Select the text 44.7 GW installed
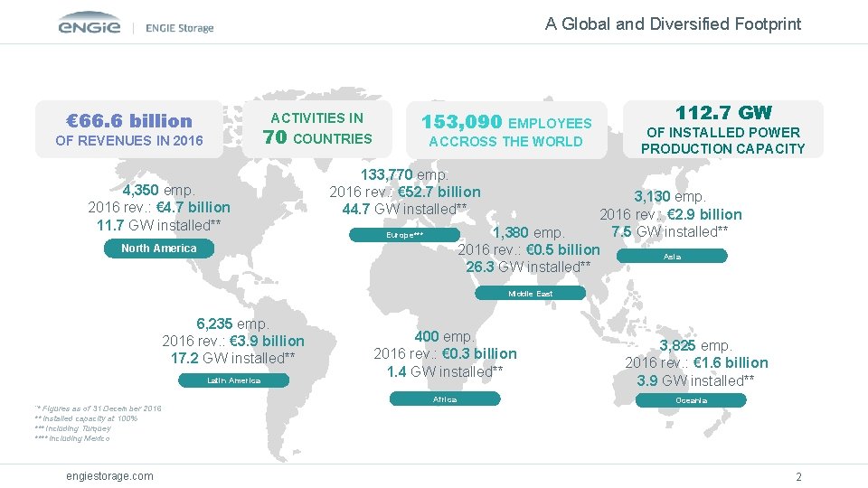 [404, 209]
